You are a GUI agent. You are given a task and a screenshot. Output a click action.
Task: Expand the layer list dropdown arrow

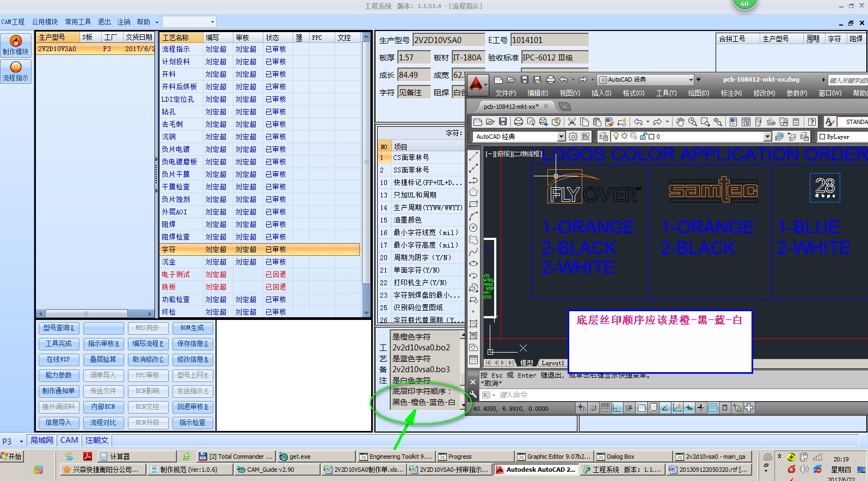pos(767,137)
